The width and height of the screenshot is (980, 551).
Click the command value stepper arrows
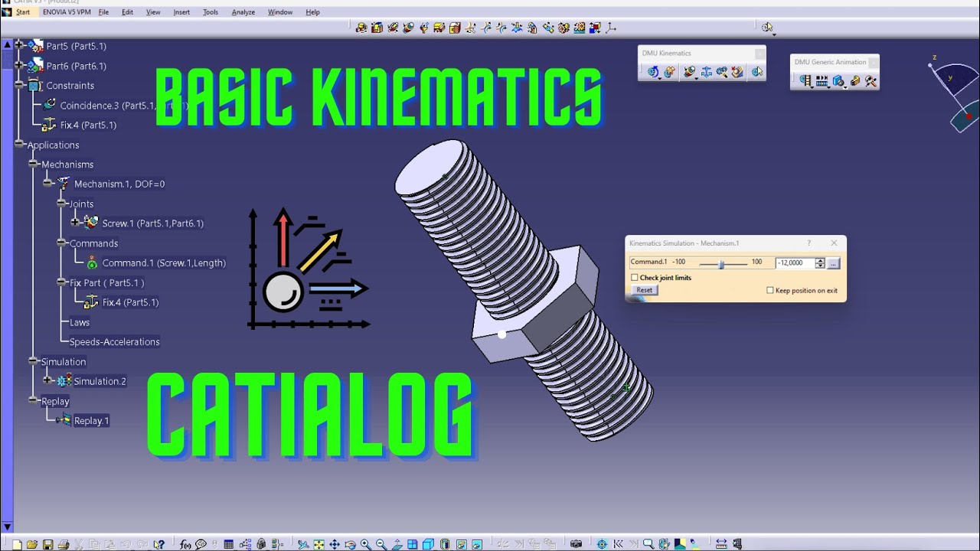click(x=820, y=263)
